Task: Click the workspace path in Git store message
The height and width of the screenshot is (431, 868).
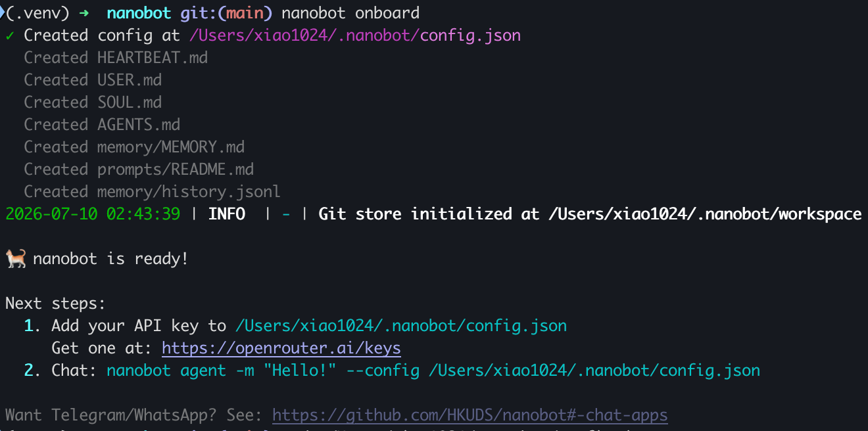Action: (704, 214)
